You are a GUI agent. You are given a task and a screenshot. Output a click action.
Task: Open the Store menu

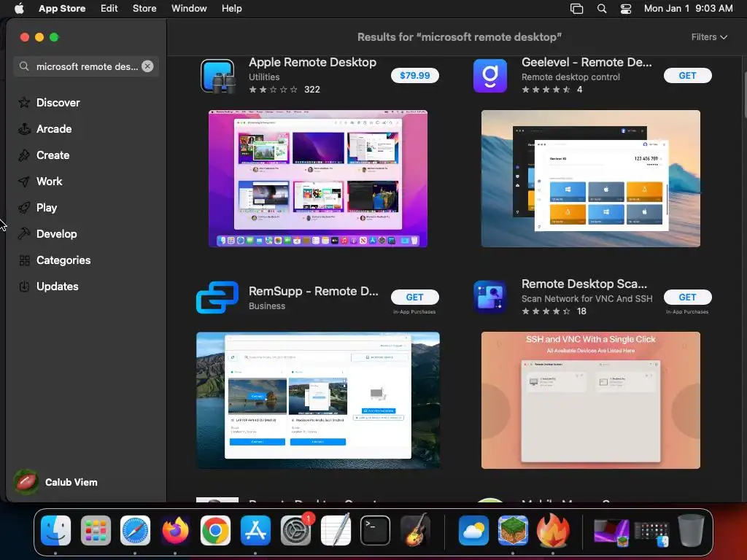pyautogui.click(x=144, y=9)
